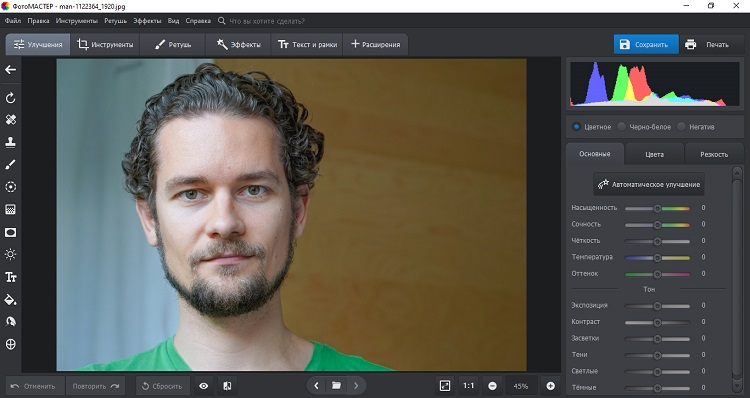
Task: Select the healing bandage tool
Action: coord(11,120)
